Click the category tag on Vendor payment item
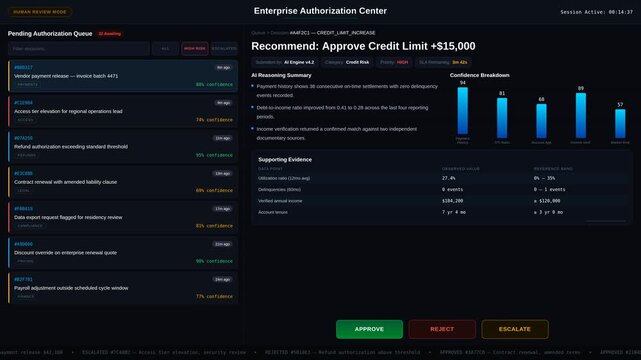Screen dimensions: 641x360 [x=27, y=85]
